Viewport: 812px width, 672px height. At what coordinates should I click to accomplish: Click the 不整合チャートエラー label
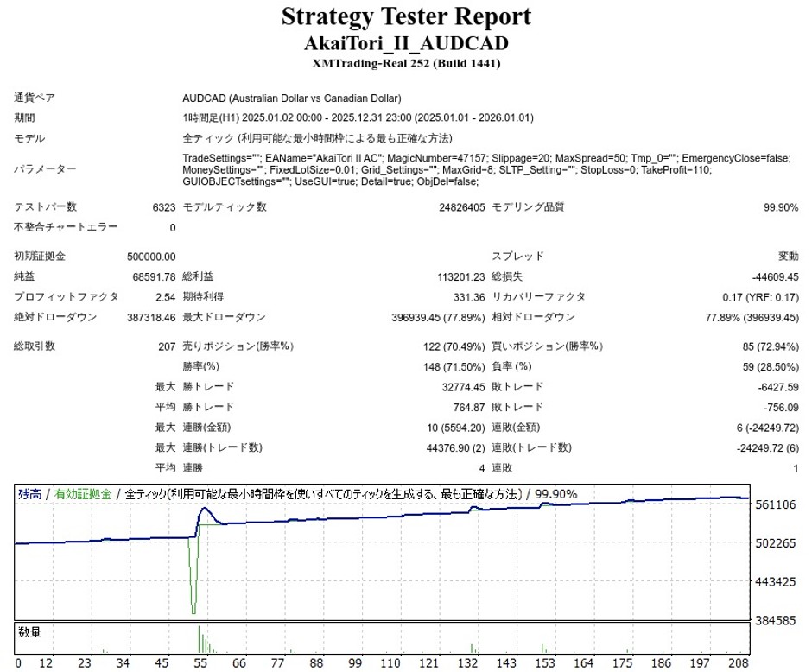66,227
